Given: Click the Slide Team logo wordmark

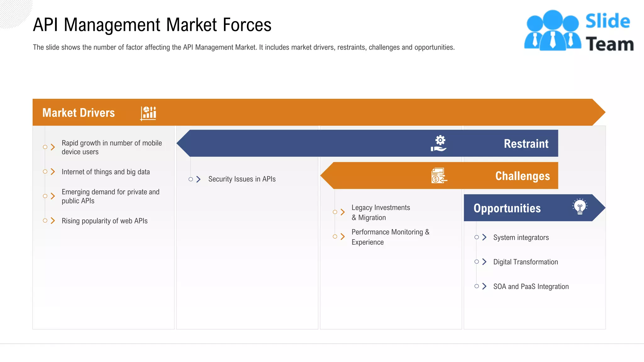Looking at the screenshot, I should 609,32.
